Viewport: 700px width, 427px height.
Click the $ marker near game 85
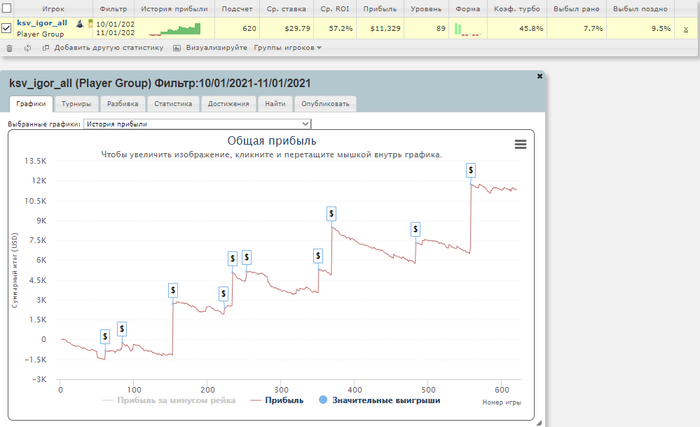[x=122, y=329]
